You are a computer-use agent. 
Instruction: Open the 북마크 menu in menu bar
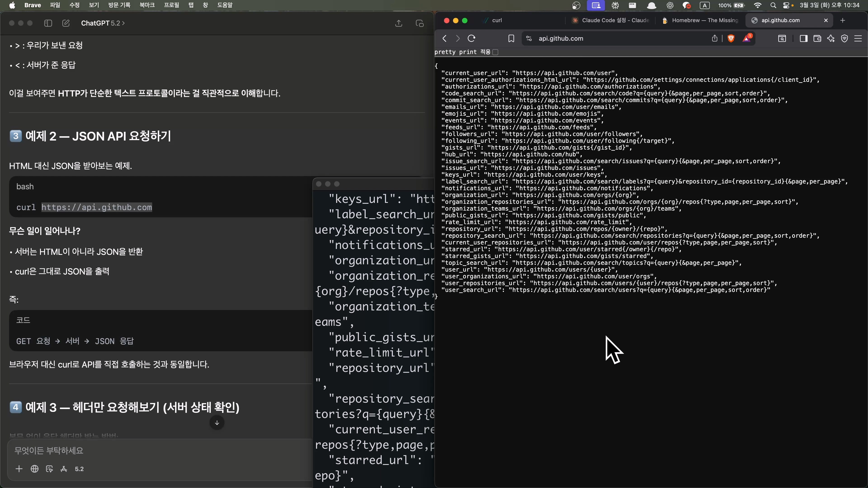click(147, 5)
